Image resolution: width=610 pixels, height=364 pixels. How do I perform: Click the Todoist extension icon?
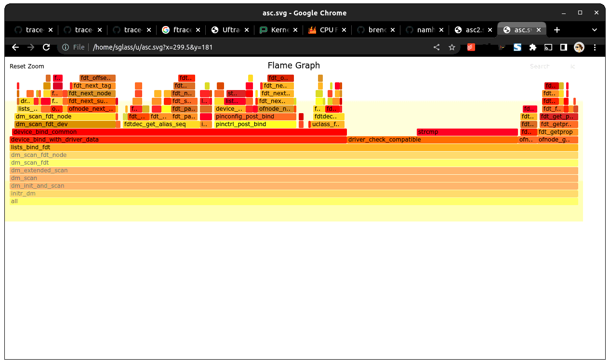tap(471, 47)
